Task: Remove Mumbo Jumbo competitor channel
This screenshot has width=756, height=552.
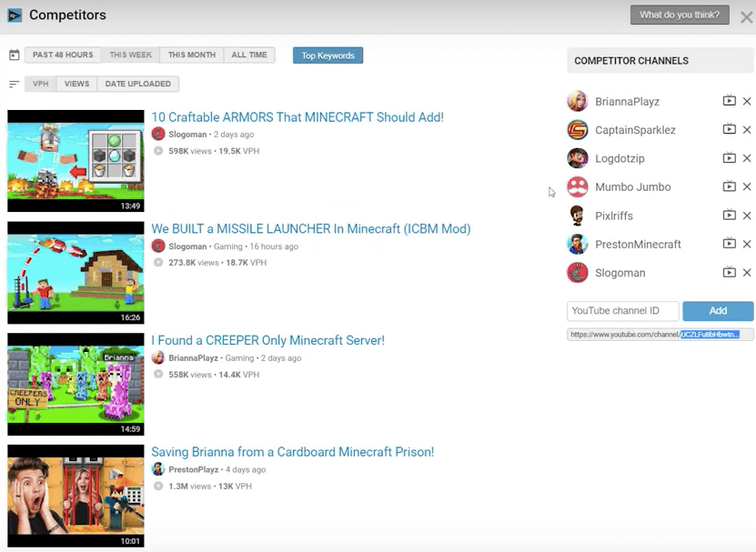Action: pos(747,186)
